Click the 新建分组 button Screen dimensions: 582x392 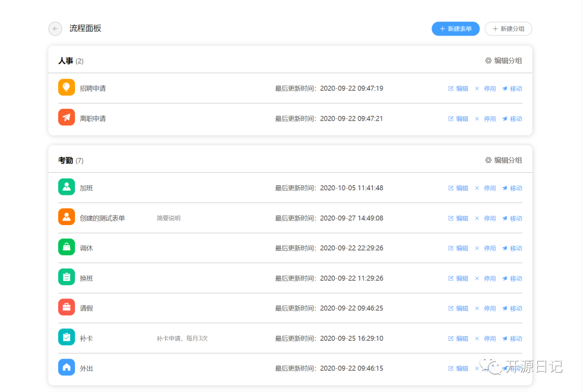[508, 29]
